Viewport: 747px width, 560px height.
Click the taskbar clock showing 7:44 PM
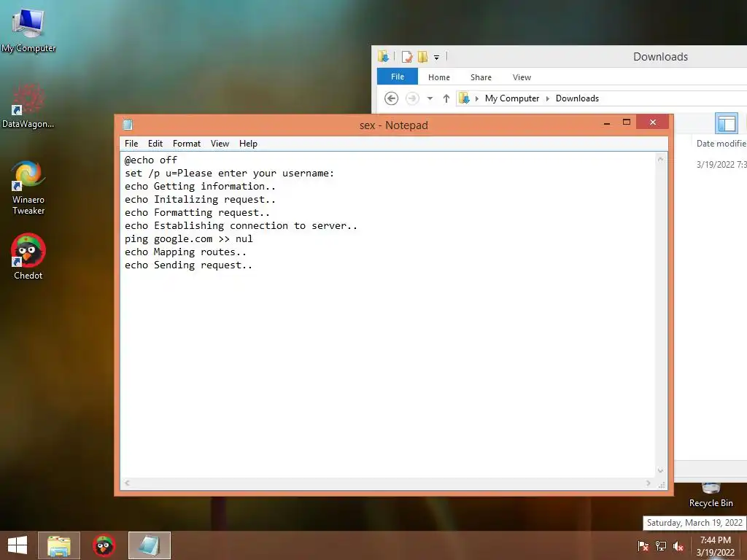716,545
